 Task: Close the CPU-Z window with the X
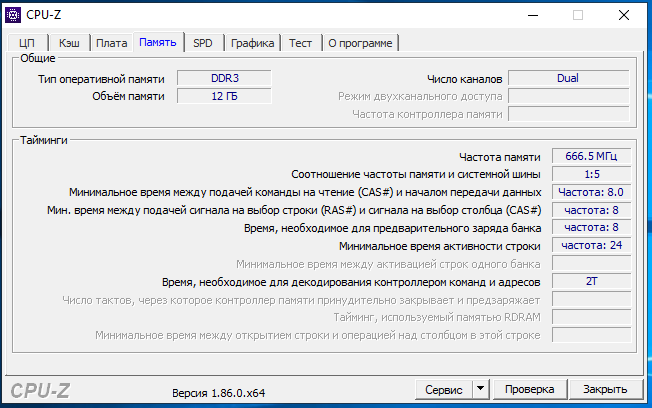click(624, 15)
